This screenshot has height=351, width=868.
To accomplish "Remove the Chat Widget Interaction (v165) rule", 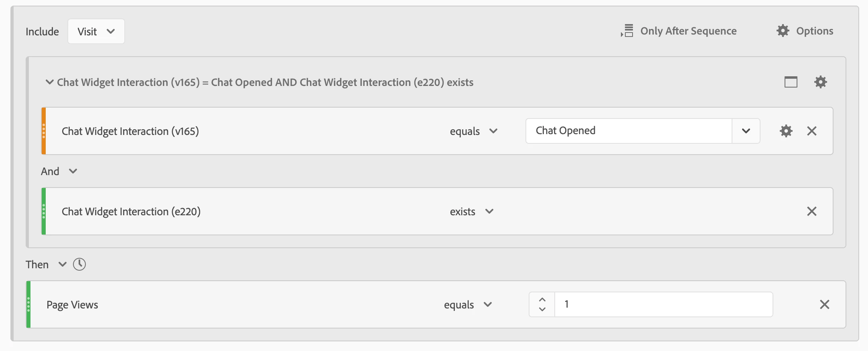I will 811,131.
